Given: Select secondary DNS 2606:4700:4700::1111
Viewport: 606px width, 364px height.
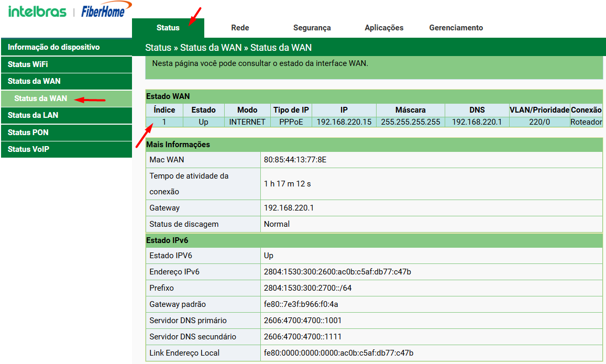Looking at the screenshot, I should point(303,337).
